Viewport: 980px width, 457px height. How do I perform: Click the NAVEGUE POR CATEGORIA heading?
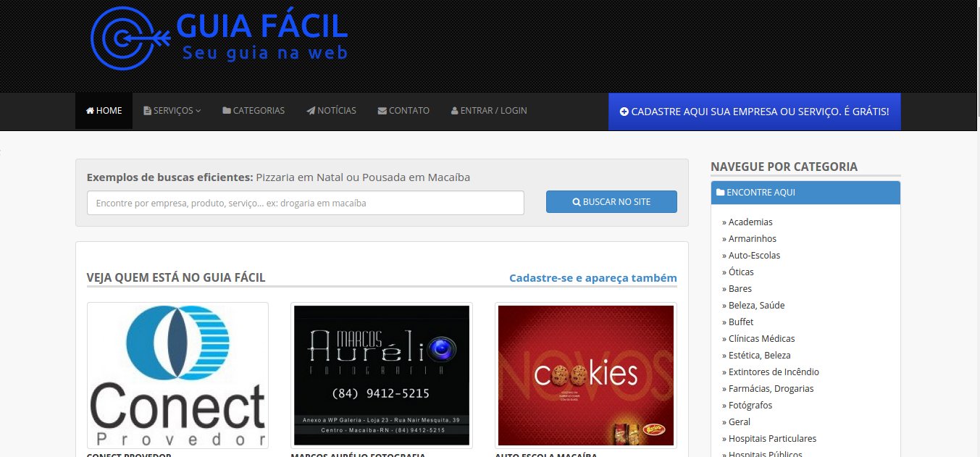(x=784, y=167)
